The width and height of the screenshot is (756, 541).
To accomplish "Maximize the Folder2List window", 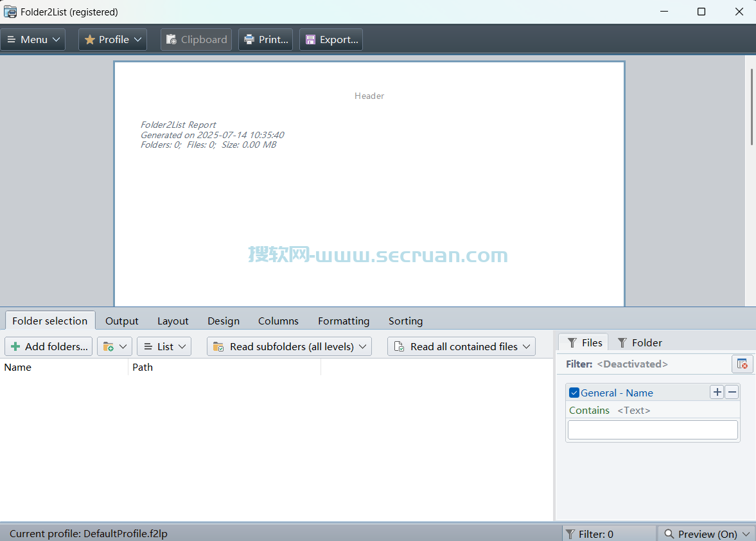I will tap(701, 12).
